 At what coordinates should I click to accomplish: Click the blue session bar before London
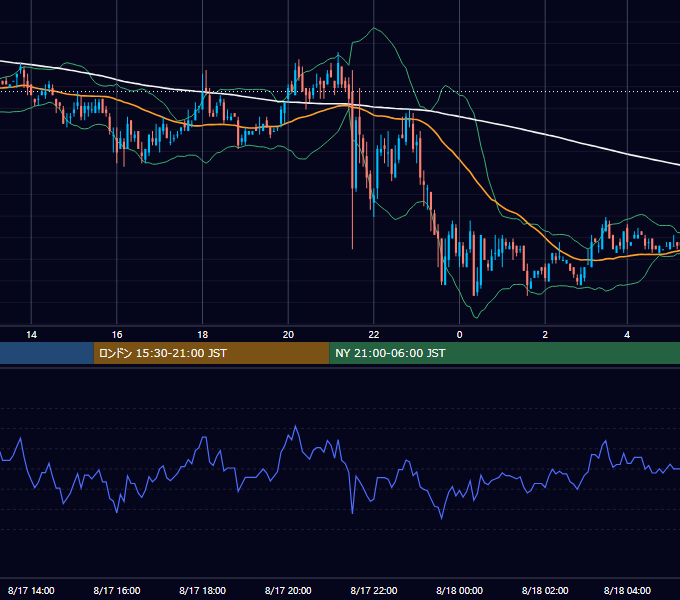[x=47, y=353]
